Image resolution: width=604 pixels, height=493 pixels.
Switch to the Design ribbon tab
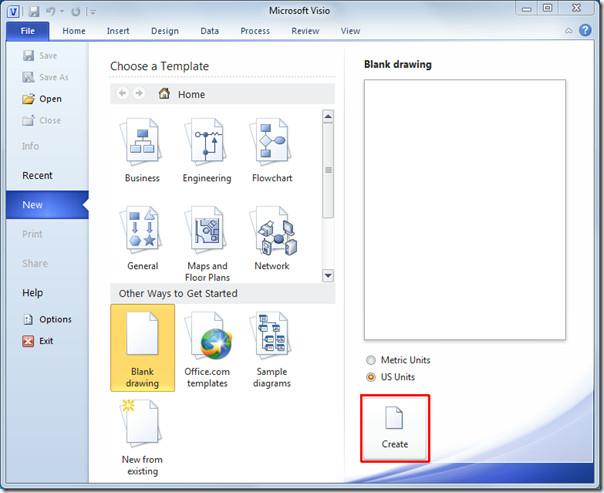165,31
